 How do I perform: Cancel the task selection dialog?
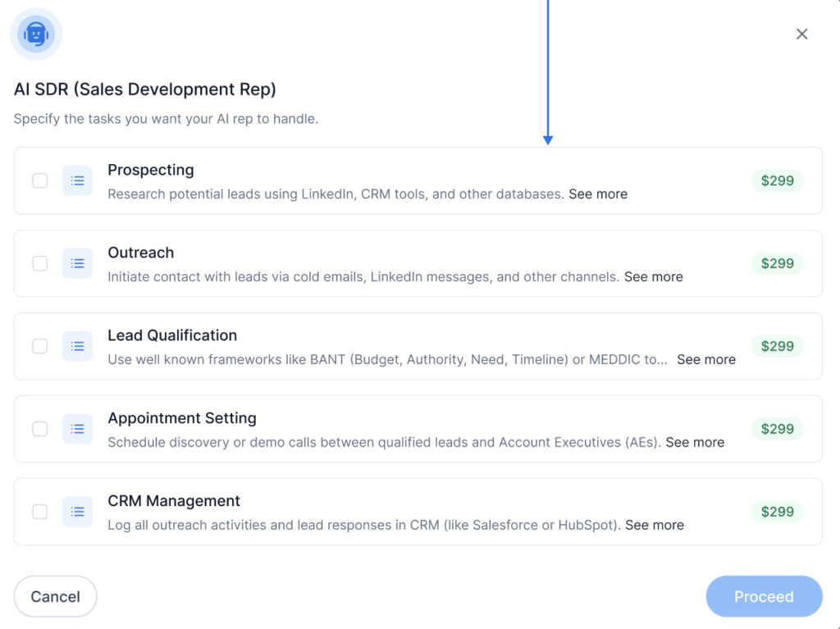click(55, 596)
